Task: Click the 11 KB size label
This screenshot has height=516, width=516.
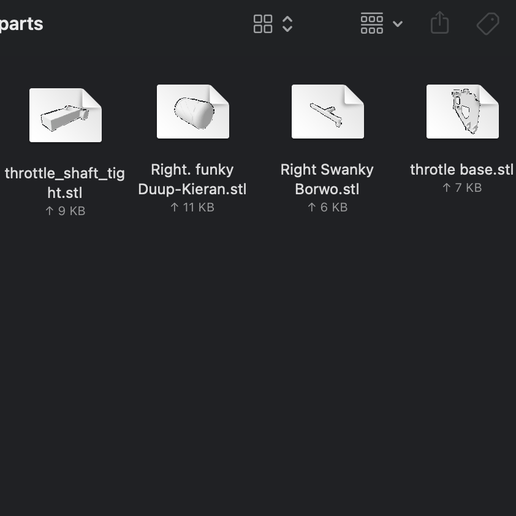Action: tap(192, 208)
